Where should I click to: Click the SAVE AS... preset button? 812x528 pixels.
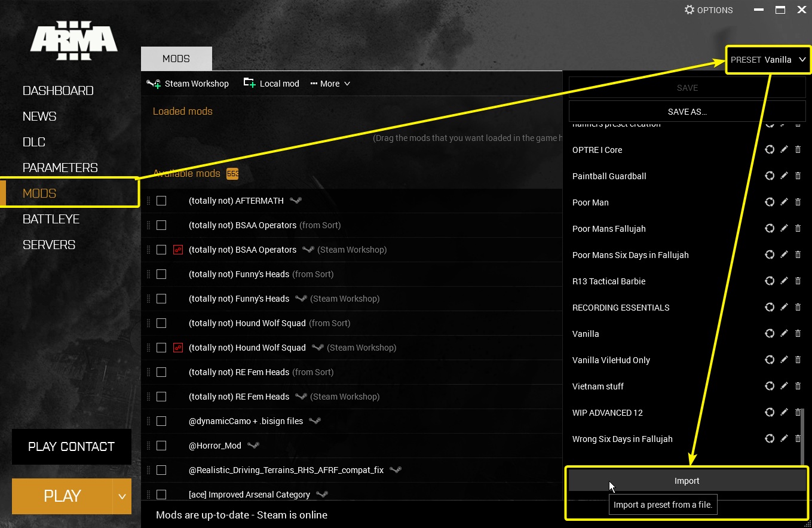click(x=687, y=112)
